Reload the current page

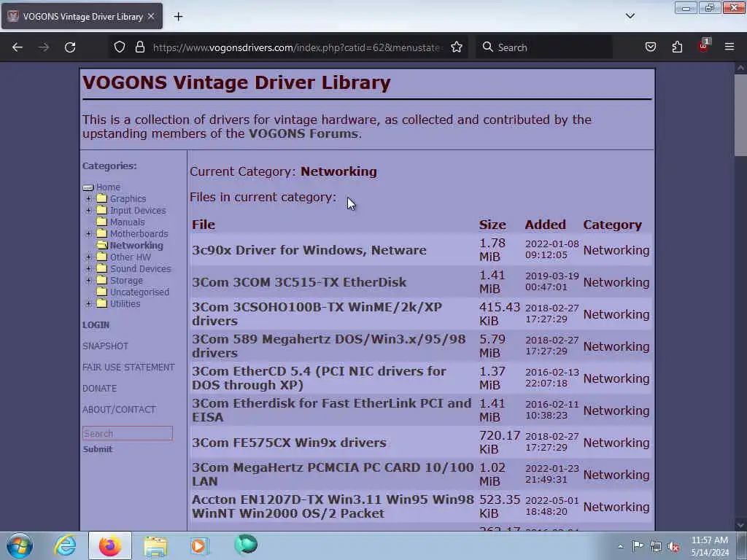70,47
